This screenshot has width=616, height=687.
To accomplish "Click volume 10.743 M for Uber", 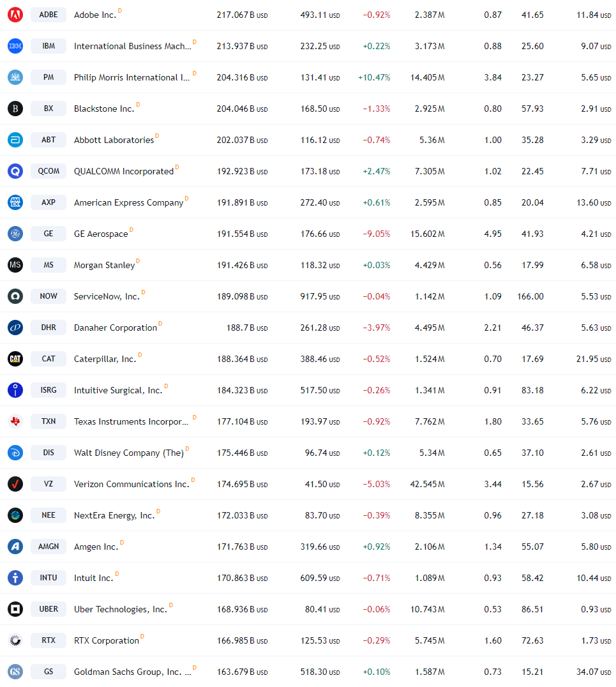I will point(428,610).
